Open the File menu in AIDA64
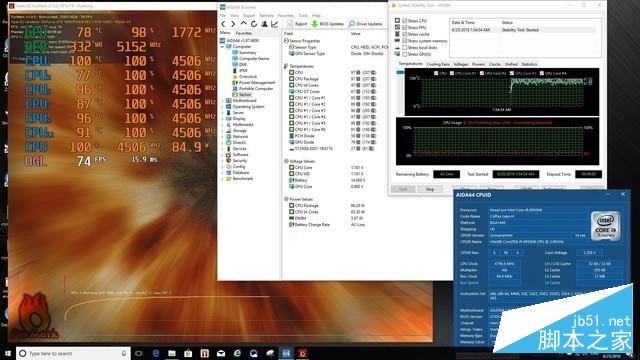This screenshot has width=640, height=360. (223, 16)
